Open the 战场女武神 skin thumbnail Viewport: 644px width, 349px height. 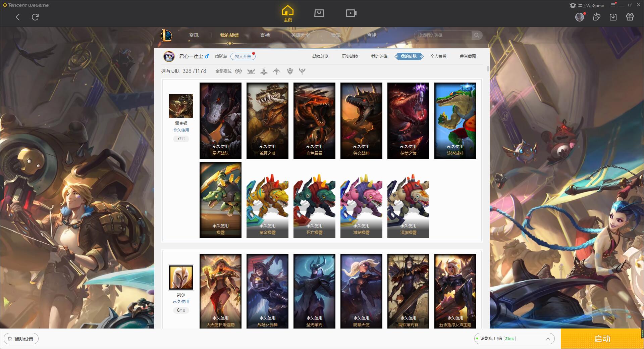(267, 291)
